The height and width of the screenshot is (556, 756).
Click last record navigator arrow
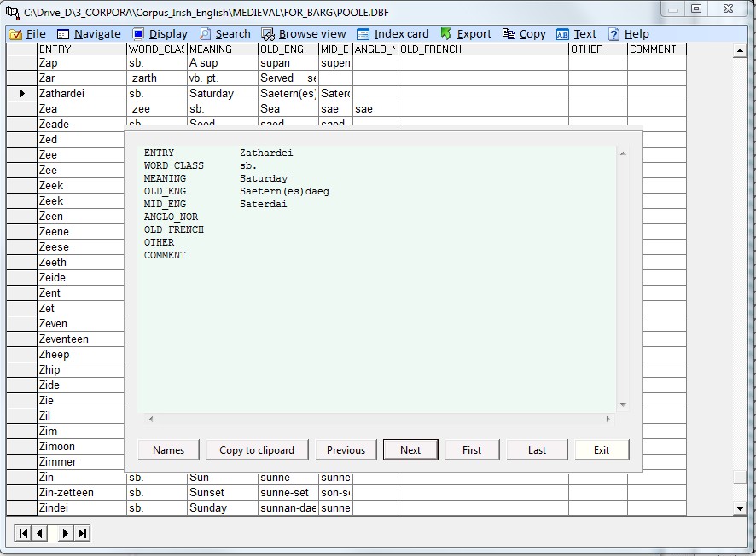pos(82,534)
